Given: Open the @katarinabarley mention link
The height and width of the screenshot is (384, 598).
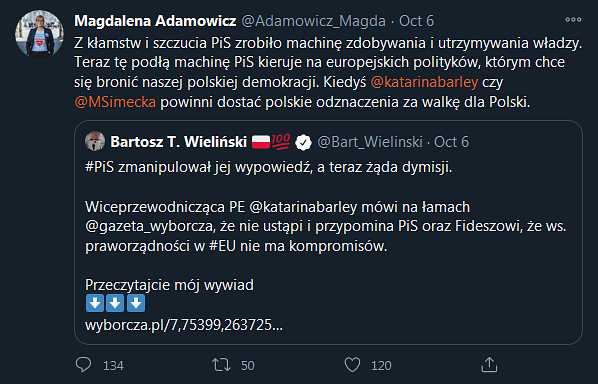Looking at the screenshot, I should tap(424, 82).
